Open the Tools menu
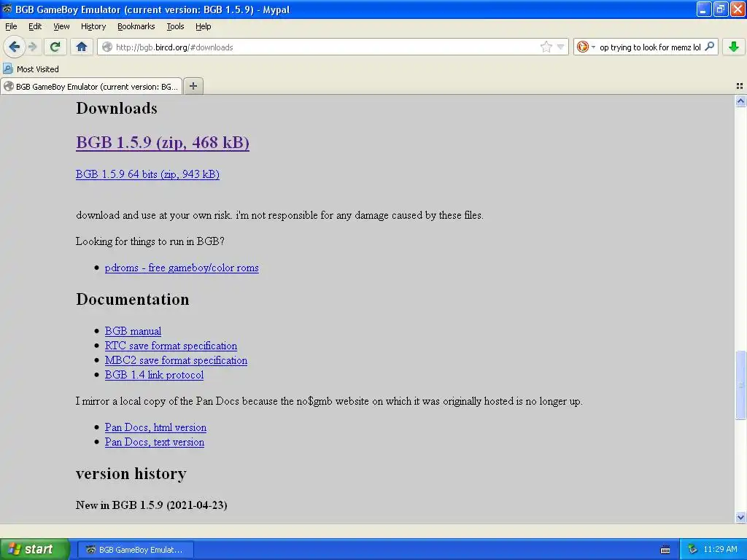The width and height of the screenshot is (747, 560). 175,26
